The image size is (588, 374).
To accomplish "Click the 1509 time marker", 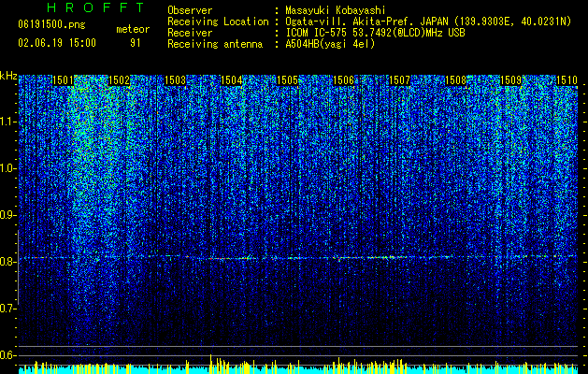I will coord(511,80).
